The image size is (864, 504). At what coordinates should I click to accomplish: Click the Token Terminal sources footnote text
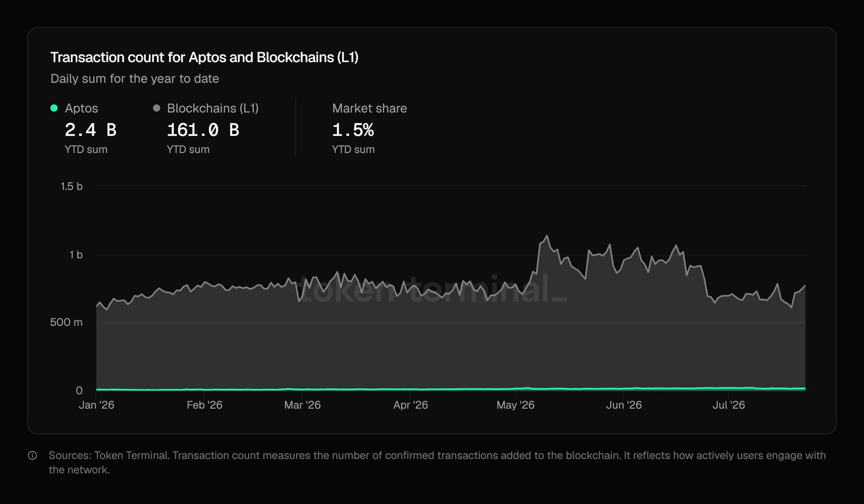(x=437, y=463)
